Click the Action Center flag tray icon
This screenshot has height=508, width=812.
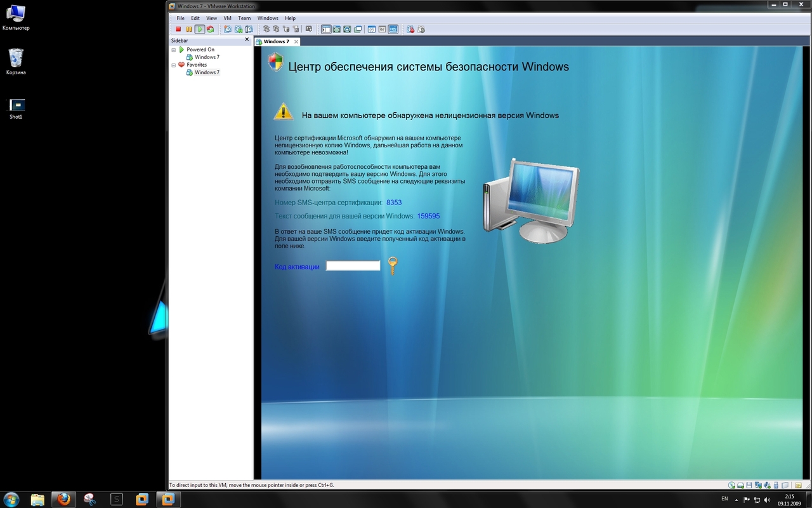(746, 499)
